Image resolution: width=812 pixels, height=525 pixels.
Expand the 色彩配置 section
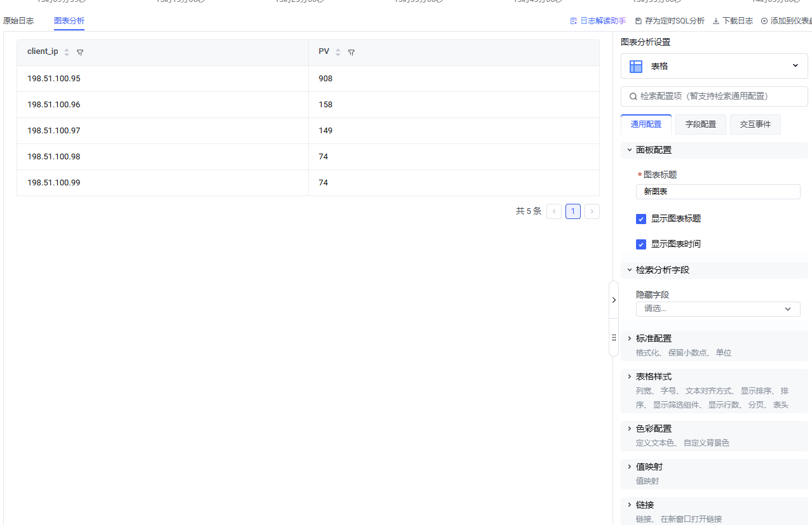(654, 429)
